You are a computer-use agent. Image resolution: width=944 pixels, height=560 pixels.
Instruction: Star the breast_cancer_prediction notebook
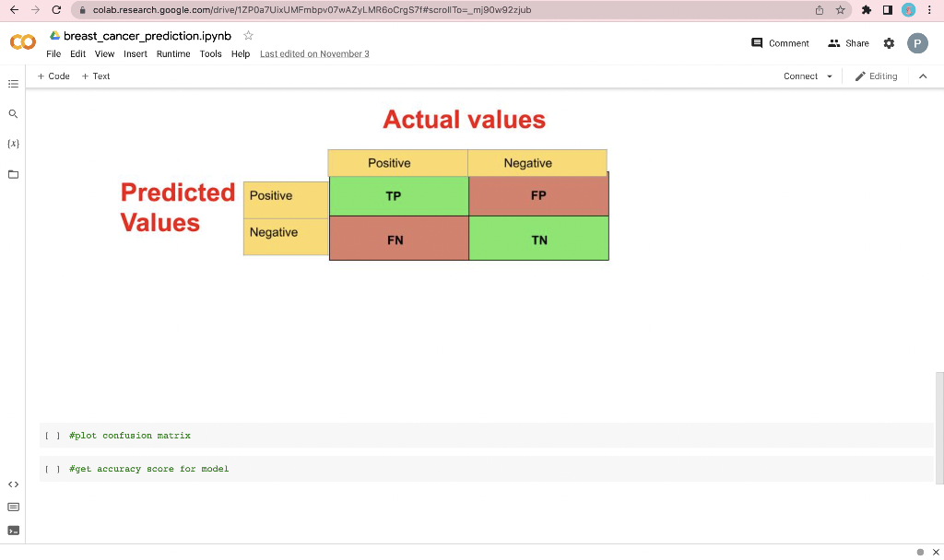click(x=248, y=36)
